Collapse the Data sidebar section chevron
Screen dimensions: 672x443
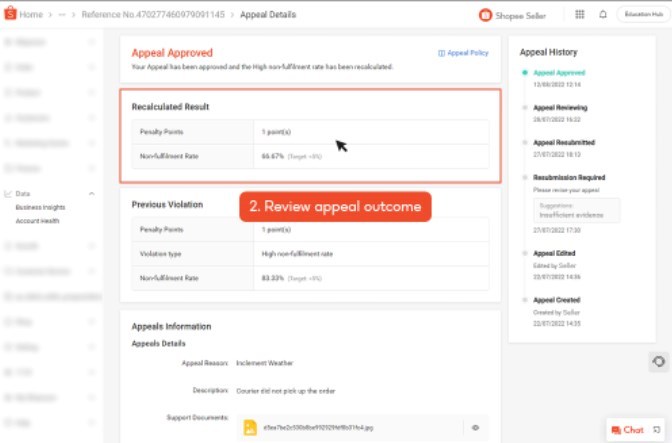click(92, 193)
